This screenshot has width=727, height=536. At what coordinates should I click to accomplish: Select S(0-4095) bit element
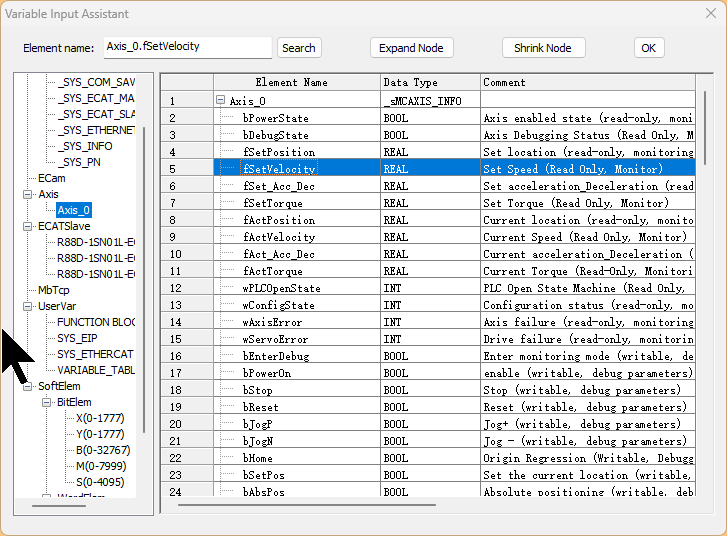click(x=100, y=482)
